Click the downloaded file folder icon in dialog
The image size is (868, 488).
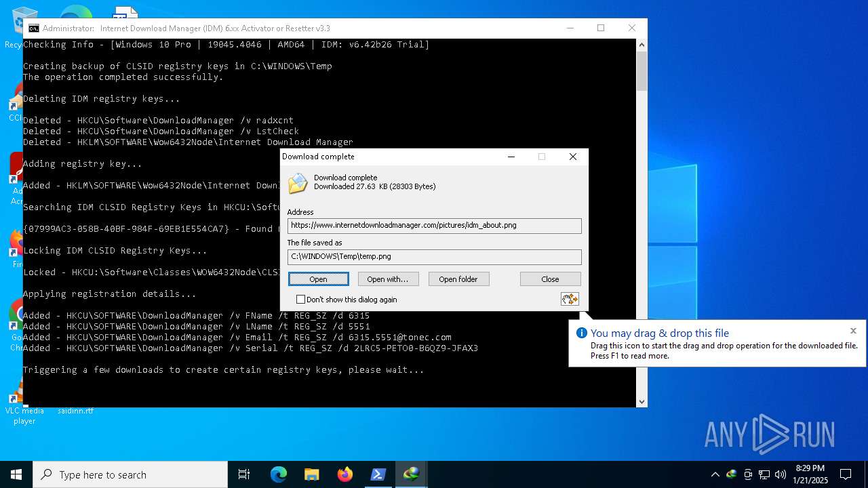(298, 183)
